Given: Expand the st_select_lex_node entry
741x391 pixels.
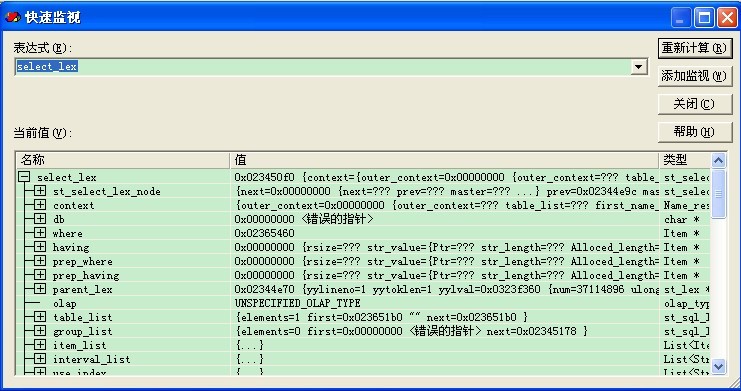Looking at the screenshot, I should pyautogui.click(x=40, y=191).
